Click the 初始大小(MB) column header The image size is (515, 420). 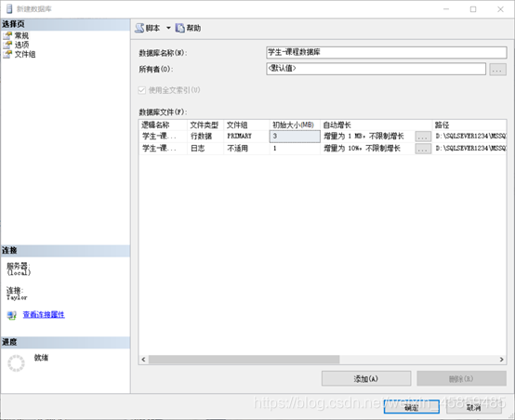click(295, 125)
